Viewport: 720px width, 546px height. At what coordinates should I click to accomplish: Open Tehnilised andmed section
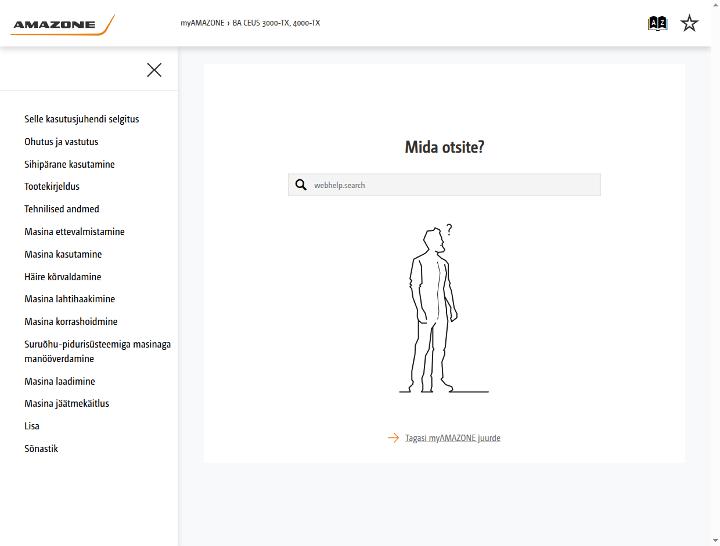tap(62, 209)
